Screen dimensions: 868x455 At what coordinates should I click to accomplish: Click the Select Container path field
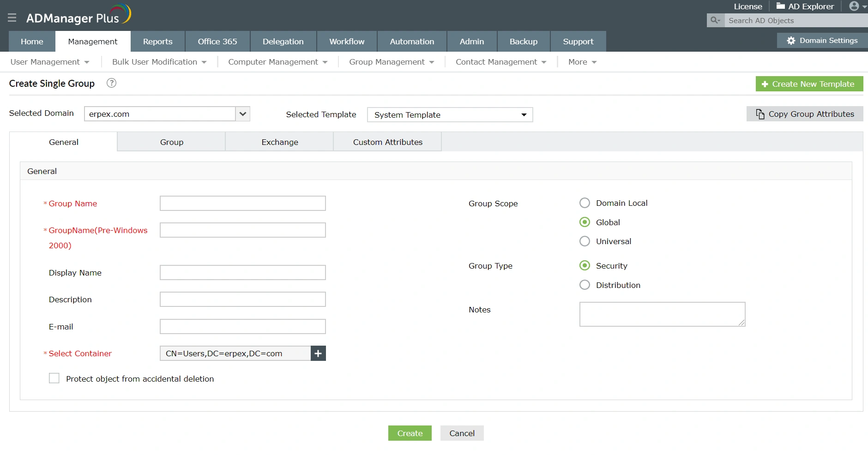(x=235, y=353)
